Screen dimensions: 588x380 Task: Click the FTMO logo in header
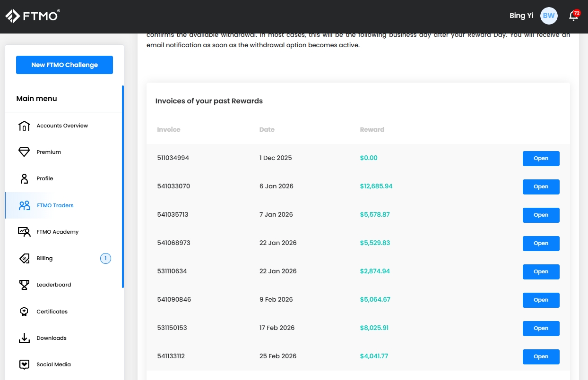click(x=33, y=16)
